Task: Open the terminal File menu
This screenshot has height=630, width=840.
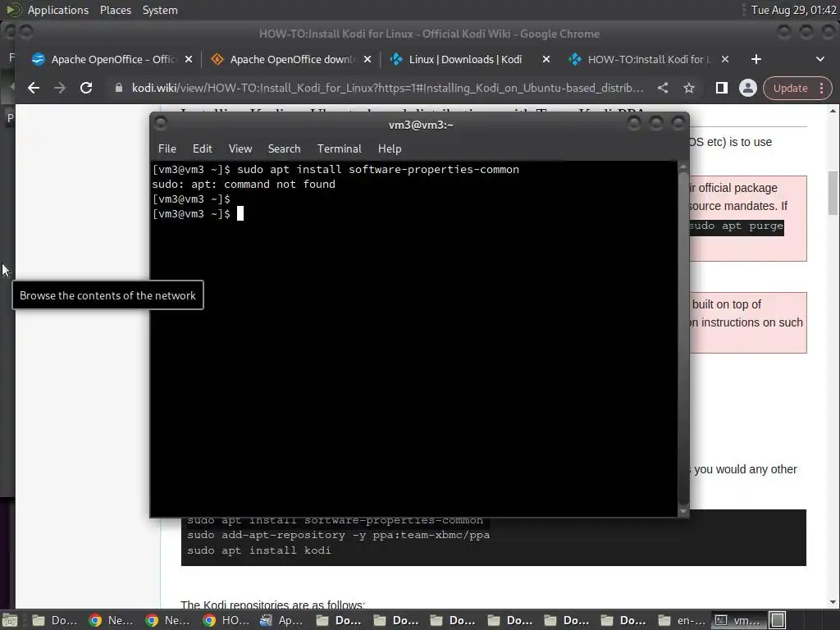Action: pos(167,149)
